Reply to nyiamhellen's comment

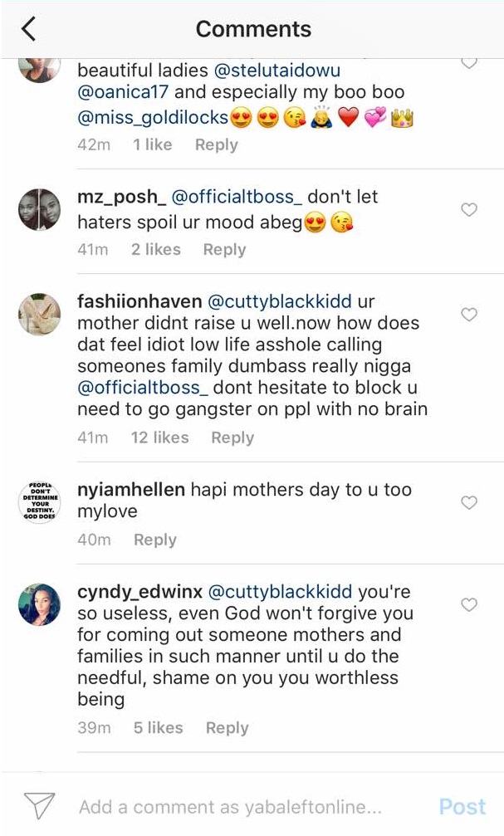coord(155,540)
